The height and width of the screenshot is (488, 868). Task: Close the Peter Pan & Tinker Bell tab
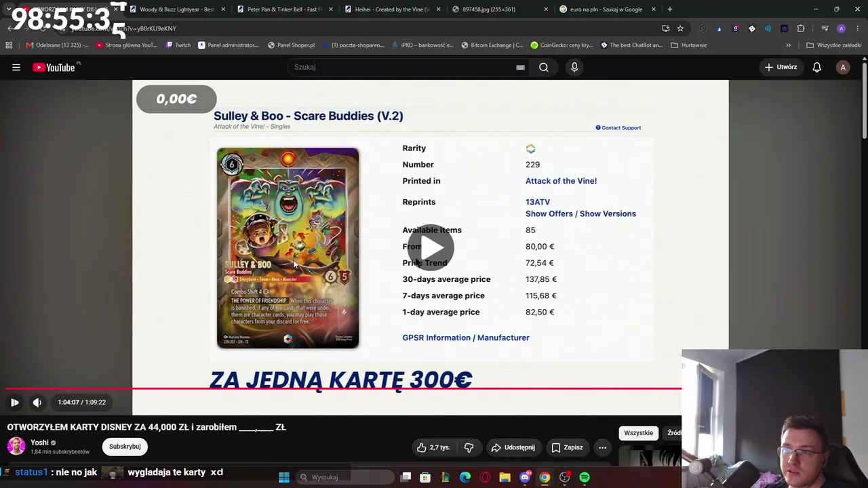coord(331,9)
